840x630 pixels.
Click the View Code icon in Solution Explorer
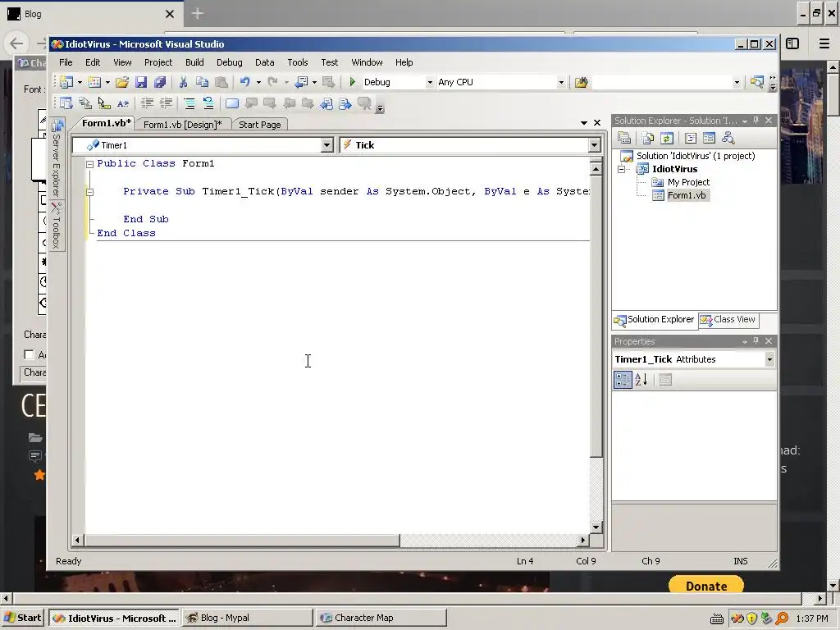(691, 138)
